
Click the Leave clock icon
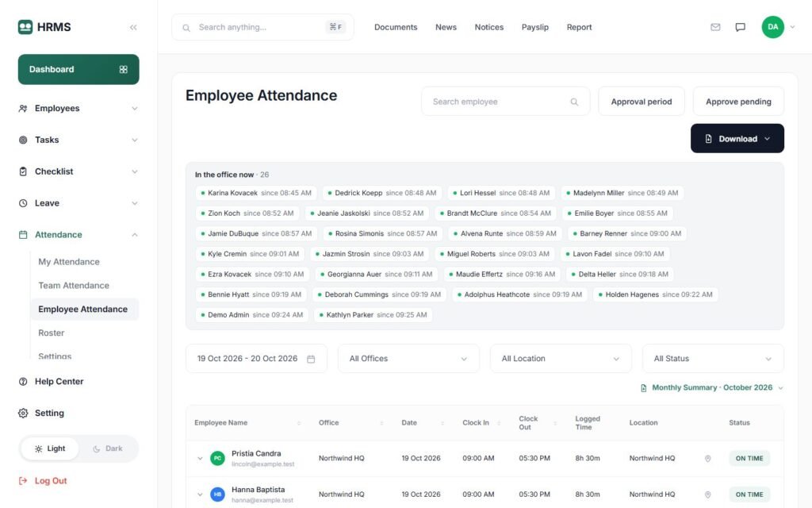[x=23, y=203]
